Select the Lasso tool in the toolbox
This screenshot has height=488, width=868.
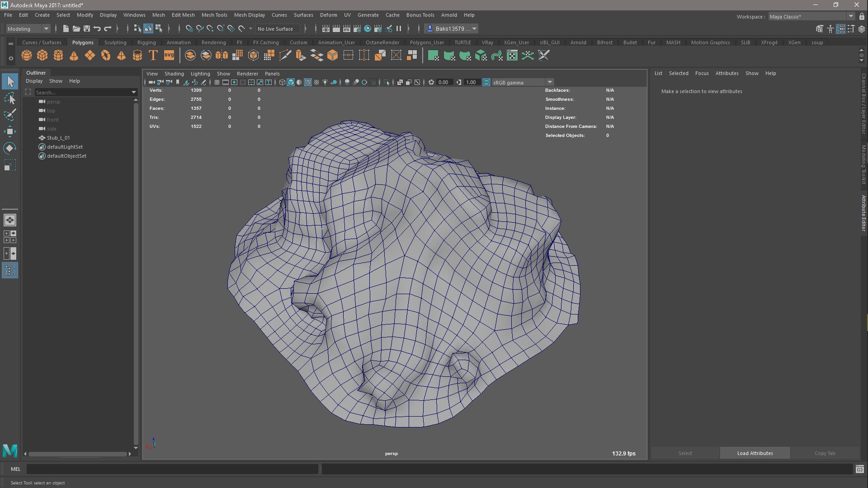pos(10,98)
